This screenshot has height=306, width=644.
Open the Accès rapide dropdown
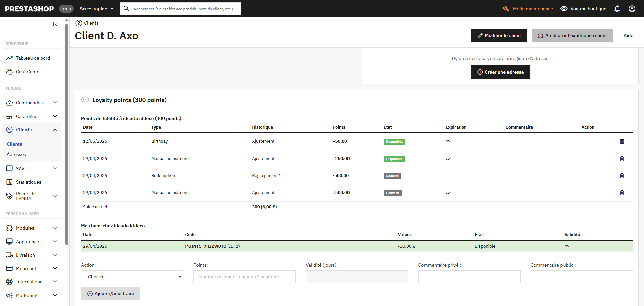point(97,9)
